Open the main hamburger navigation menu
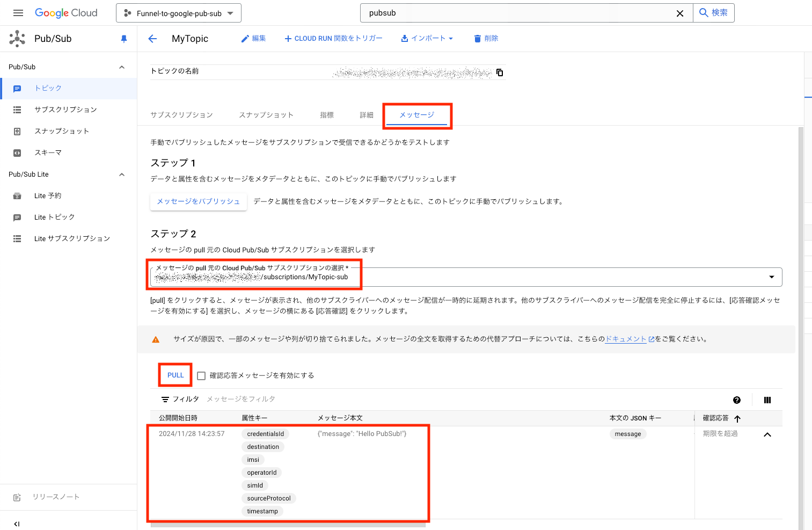812x530 pixels. [18, 13]
